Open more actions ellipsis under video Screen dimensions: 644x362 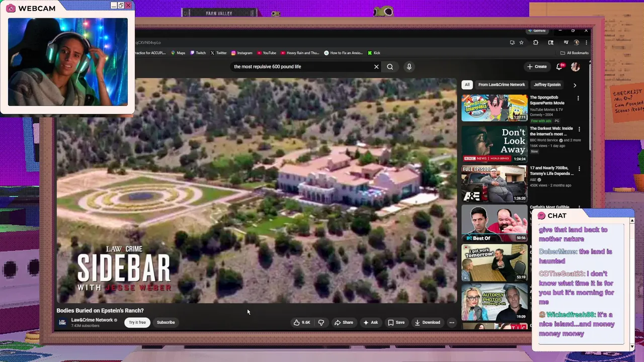pyautogui.click(x=452, y=322)
